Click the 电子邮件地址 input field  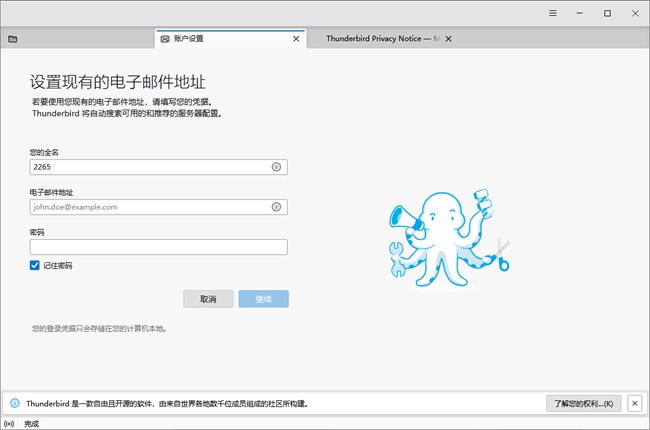pos(150,207)
